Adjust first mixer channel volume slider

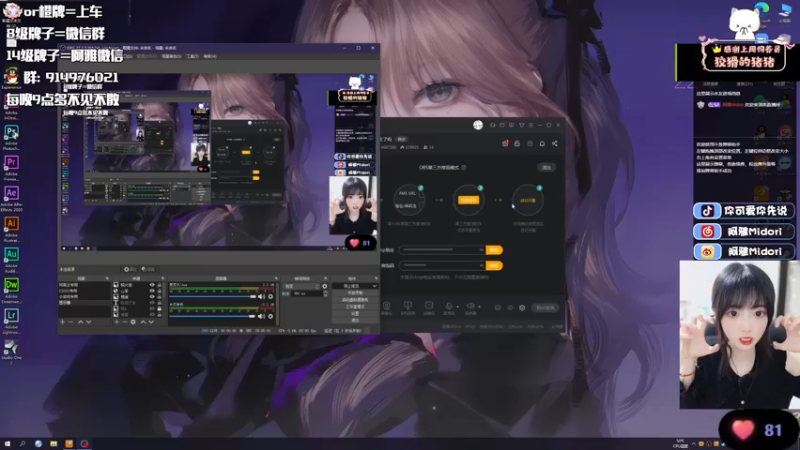(x=212, y=296)
